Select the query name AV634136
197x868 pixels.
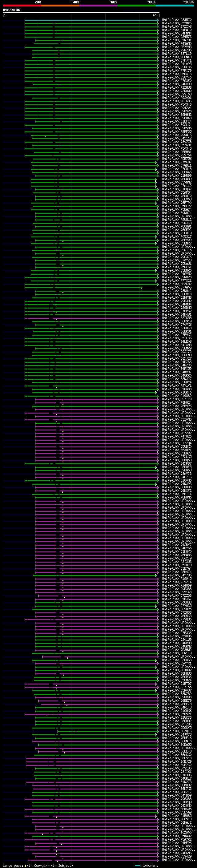(x=11, y=10)
